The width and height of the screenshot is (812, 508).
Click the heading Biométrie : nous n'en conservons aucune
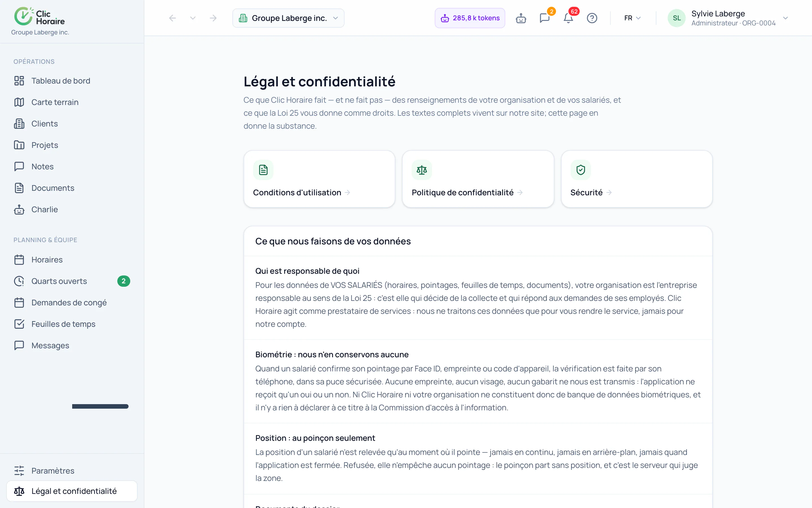point(332,354)
